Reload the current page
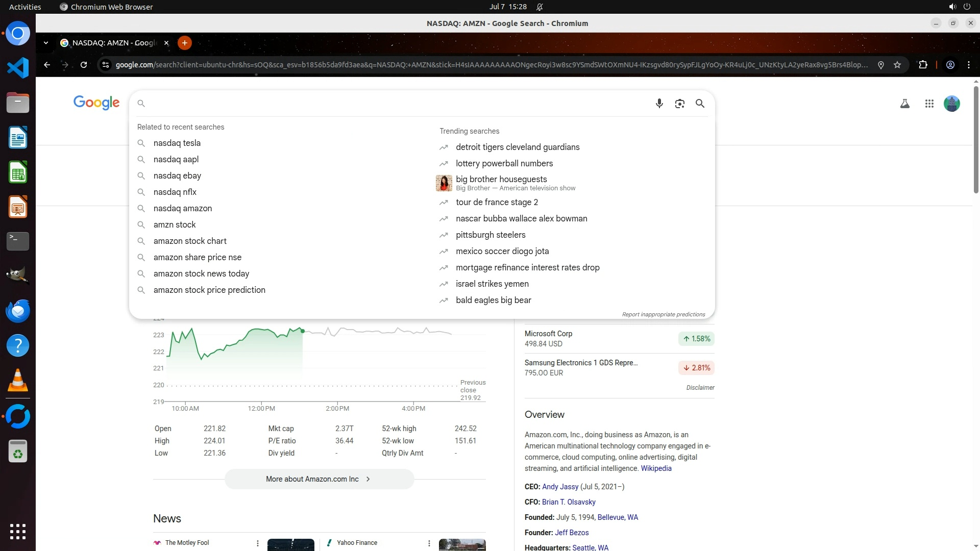980x551 pixels. tap(84, 65)
